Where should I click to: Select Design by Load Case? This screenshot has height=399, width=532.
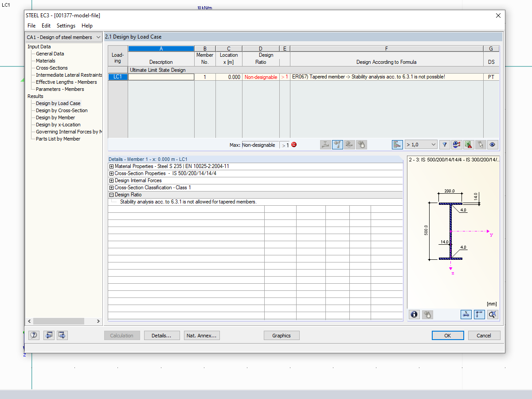click(58, 103)
